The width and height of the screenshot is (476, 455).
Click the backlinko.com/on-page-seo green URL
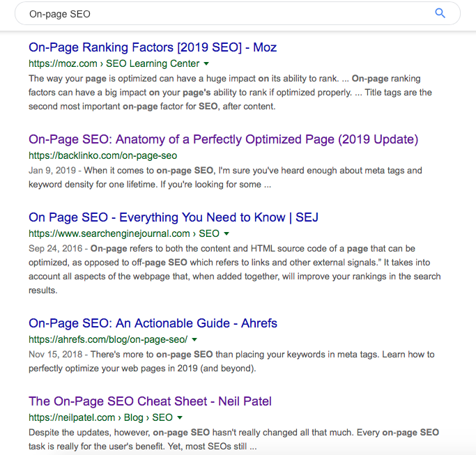pos(103,155)
